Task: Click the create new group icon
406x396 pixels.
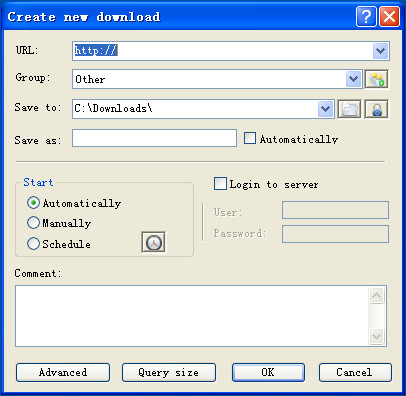Action: coord(376,79)
